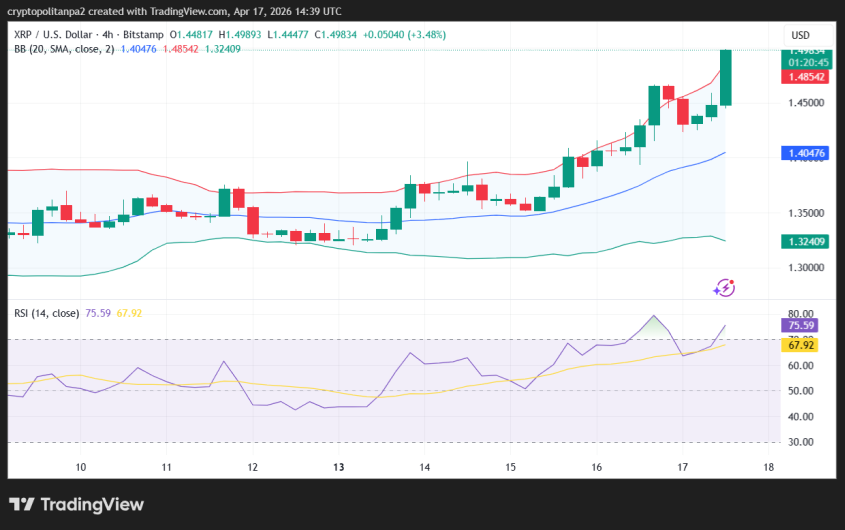Click the date label 13 on time axis
Image resolution: width=845 pixels, height=530 pixels.
click(x=339, y=467)
